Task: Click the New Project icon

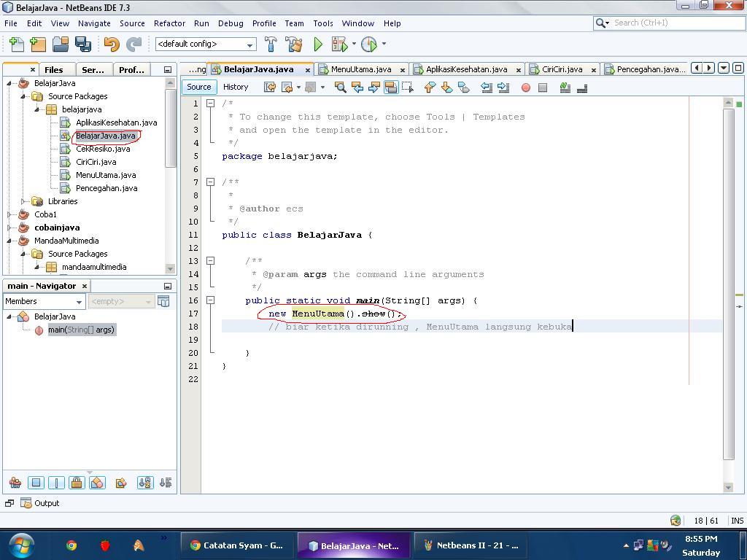Action: (37, 44)
